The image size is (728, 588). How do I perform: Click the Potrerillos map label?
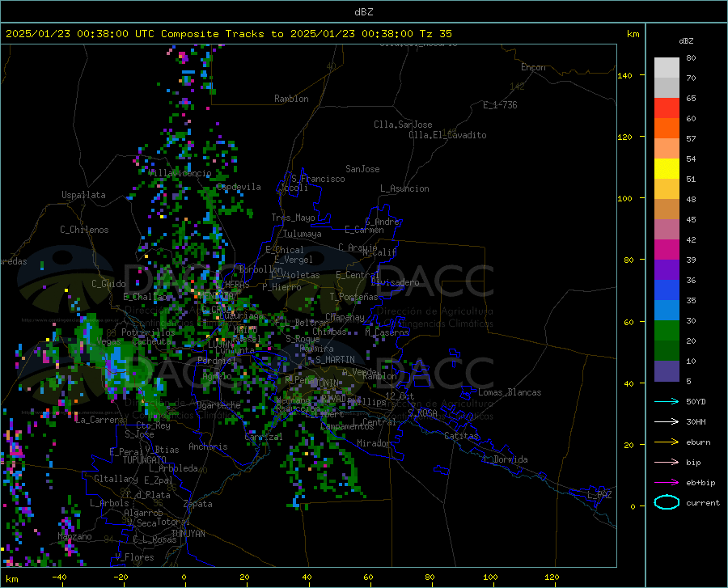(148, 332)
